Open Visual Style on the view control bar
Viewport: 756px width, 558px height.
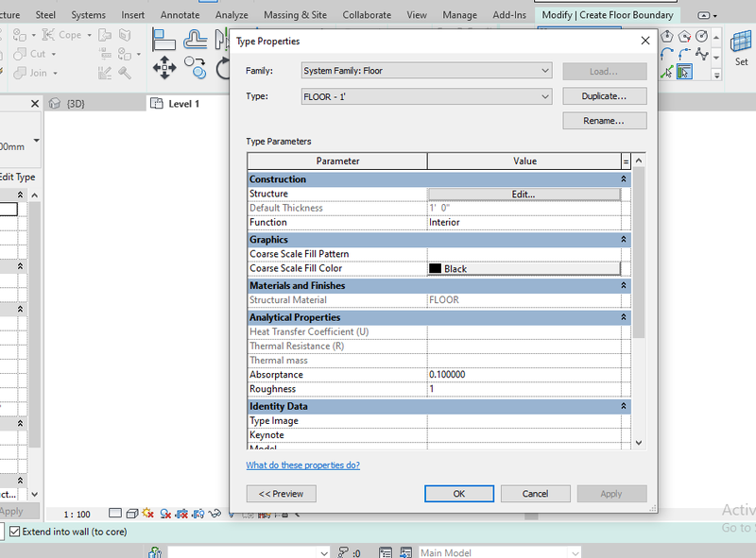tap(131, 514)
